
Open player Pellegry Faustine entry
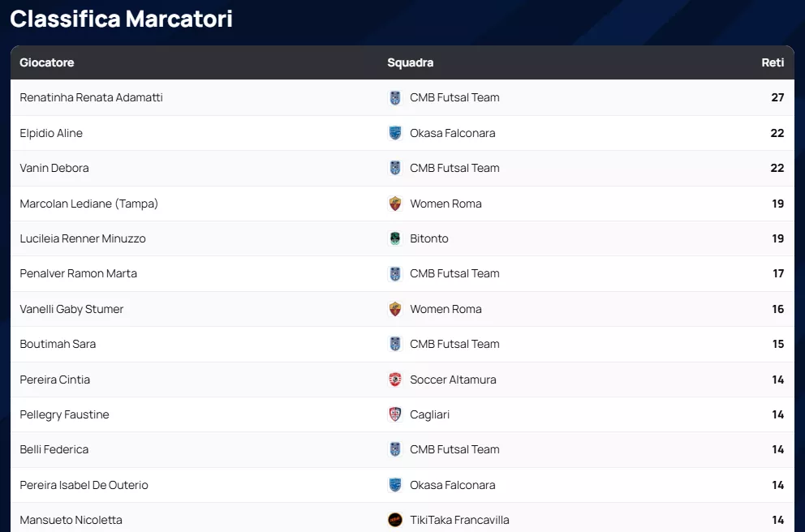click(64, 414)
